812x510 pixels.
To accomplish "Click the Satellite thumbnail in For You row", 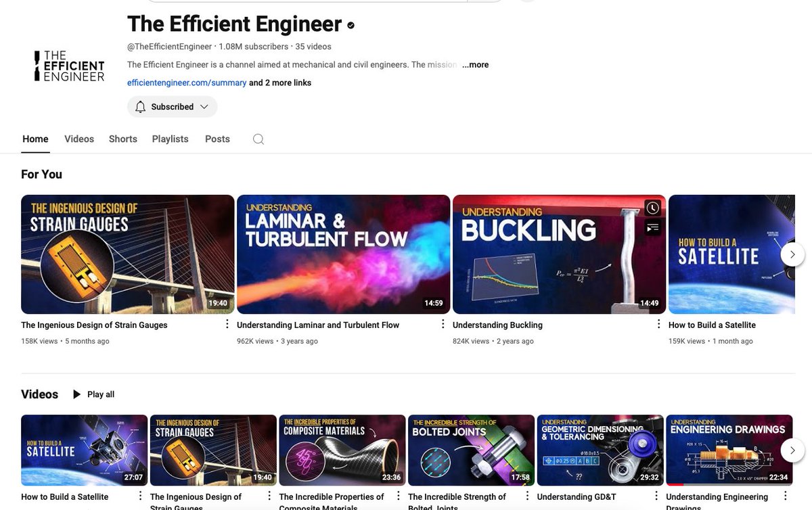I will tap(731, 254).
